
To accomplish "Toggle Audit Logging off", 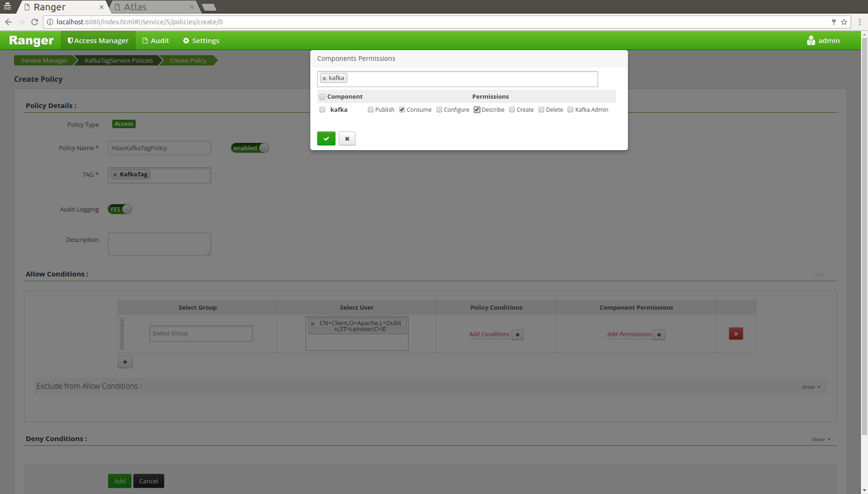I will coord(119,209).
